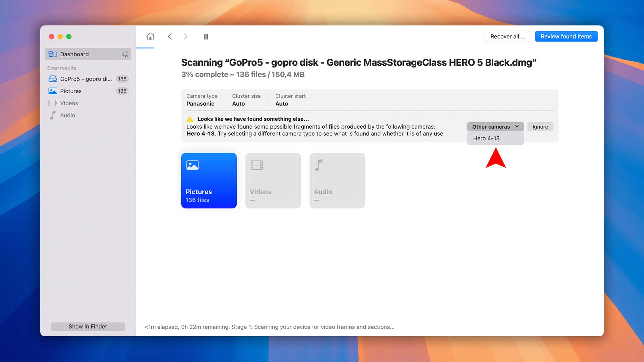Screen dimensions: 644x362
Task: Click the picture icon in Pictures tile
Action: click(x=193, y=165)
